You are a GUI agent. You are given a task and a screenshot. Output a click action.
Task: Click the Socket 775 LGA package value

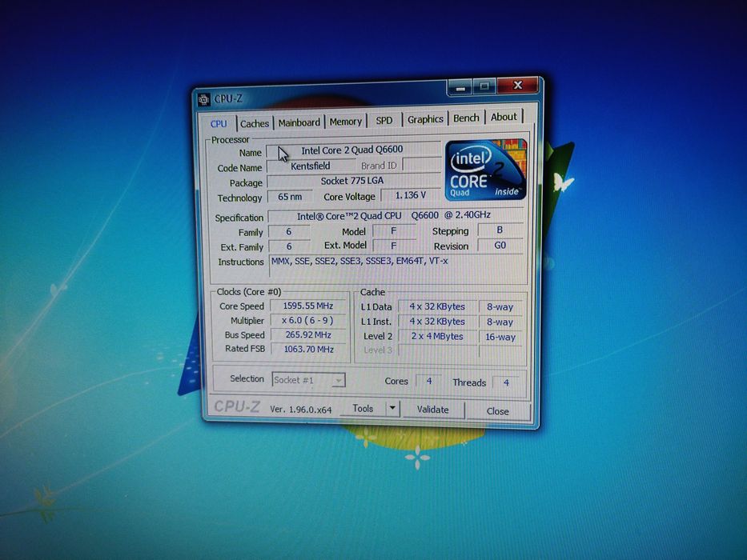pyautogui.click(x=353, y=181)
